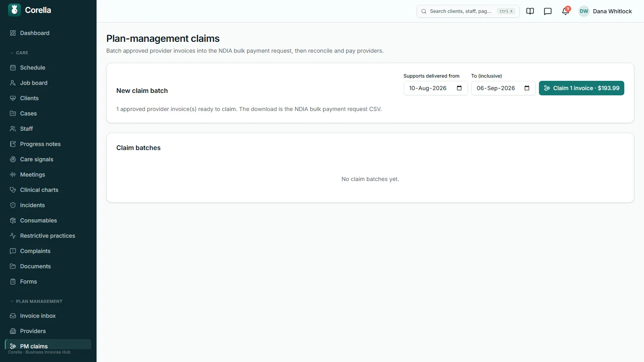
Task: Click the Complaints message icon
Action: click(13, 251)
